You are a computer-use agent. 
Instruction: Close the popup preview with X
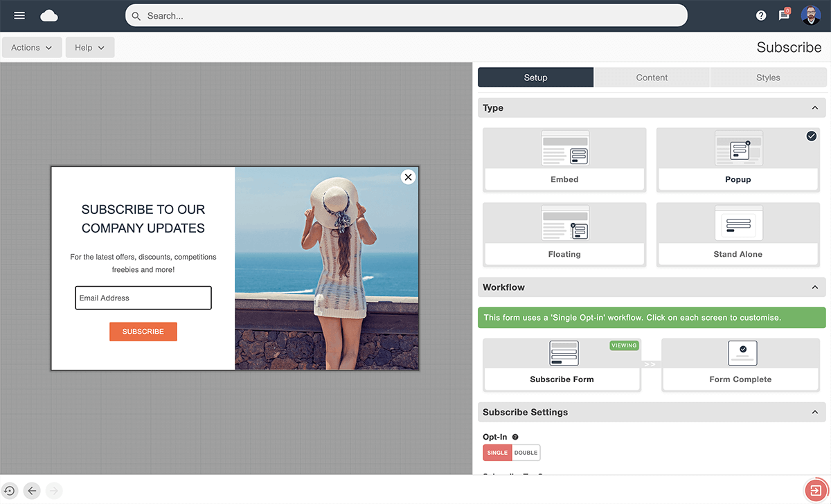[x=408, y=177]
